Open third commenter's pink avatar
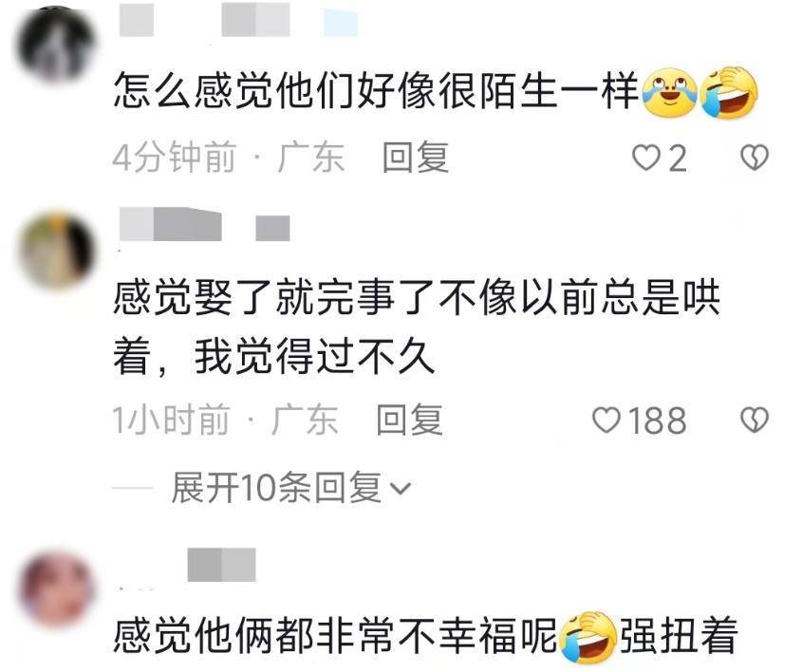 (x=56, y=588)
